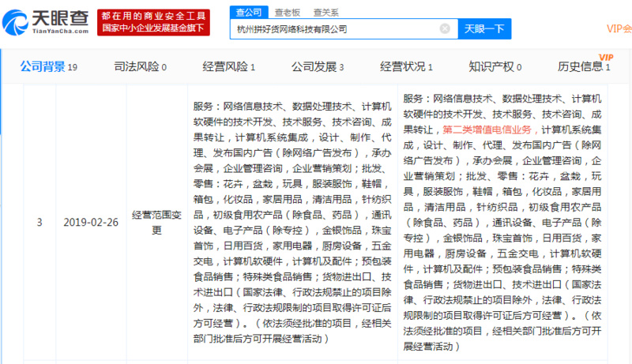Open the 经营风险 tab
The height and width of the screenshot is (364, 632).
(229, 67)
